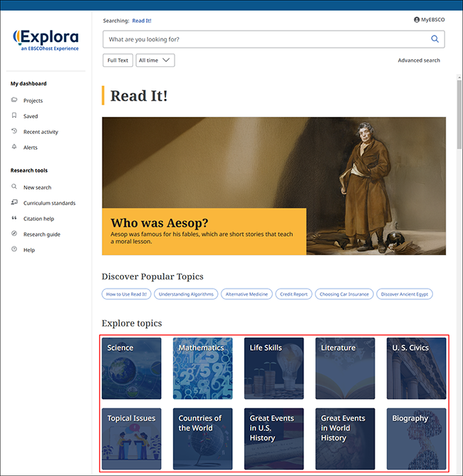Open Countries of the World tile

point(203,439)
